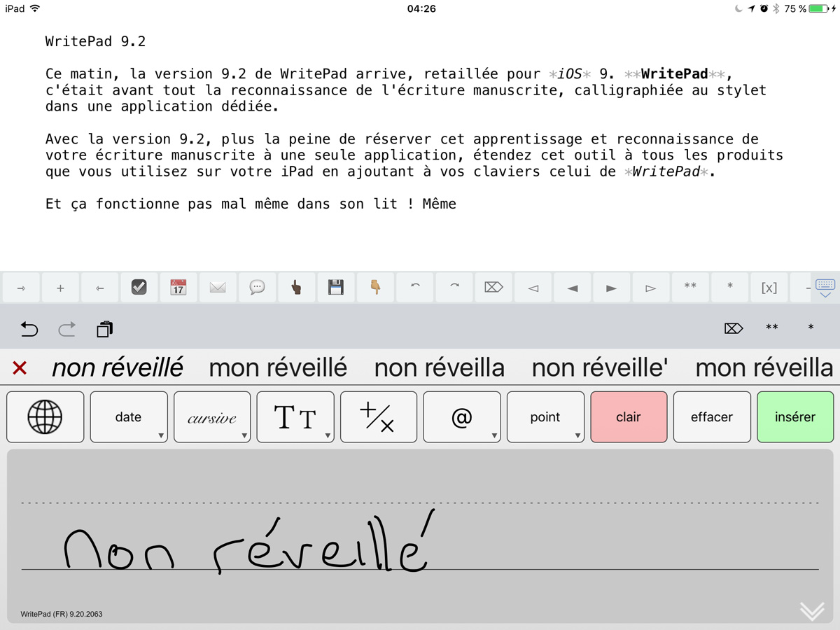Tap the effacer button
Screen dimensions: 840x630
click(712, 417)
